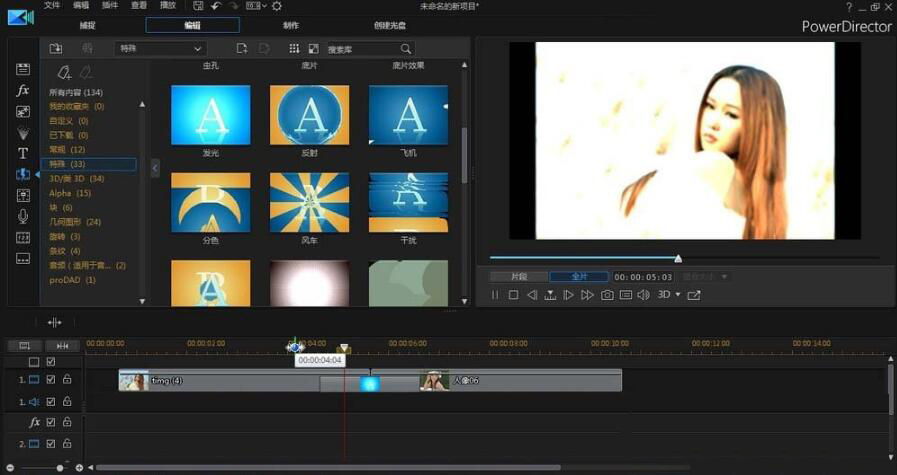Collapse the category panel with arrow handle
897x475 pixels.
point(155,169)
